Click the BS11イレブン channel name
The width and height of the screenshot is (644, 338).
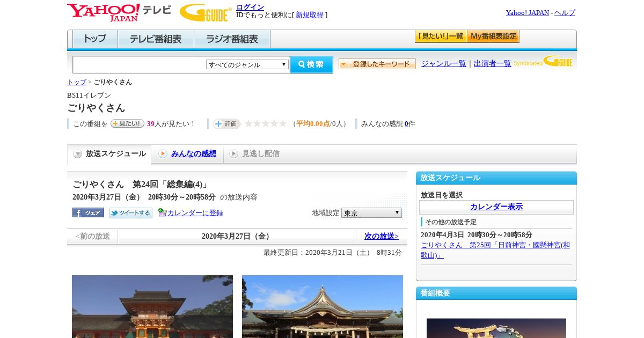89,95
